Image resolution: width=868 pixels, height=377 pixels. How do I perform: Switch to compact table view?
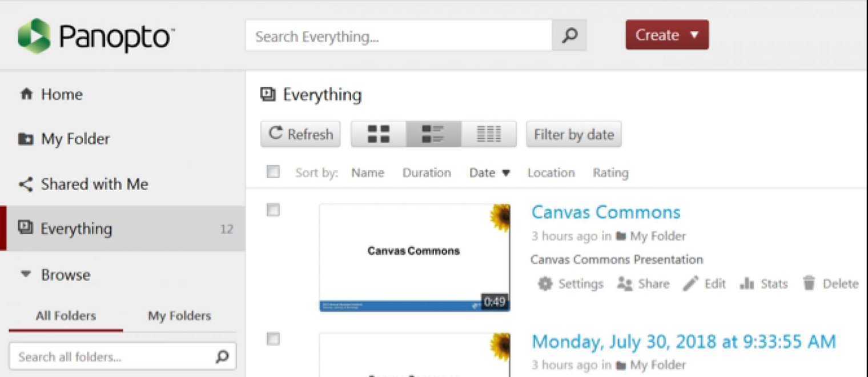coord(489,134)
